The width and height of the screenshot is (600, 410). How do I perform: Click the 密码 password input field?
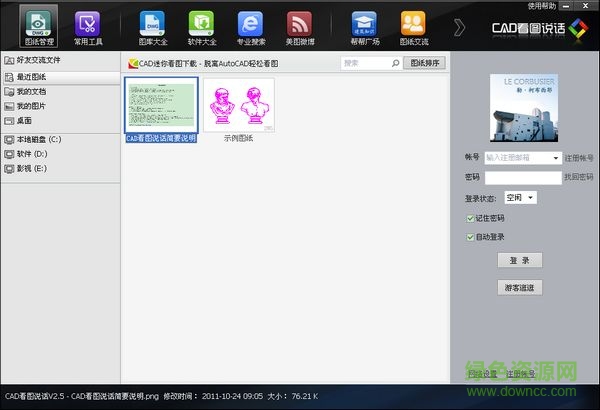pos(522,177)
